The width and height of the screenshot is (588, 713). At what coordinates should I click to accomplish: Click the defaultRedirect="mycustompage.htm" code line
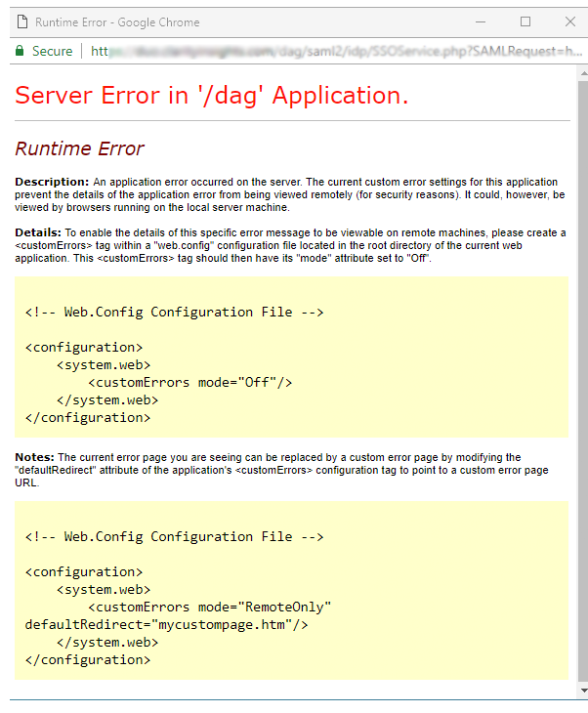coord(166,624)
